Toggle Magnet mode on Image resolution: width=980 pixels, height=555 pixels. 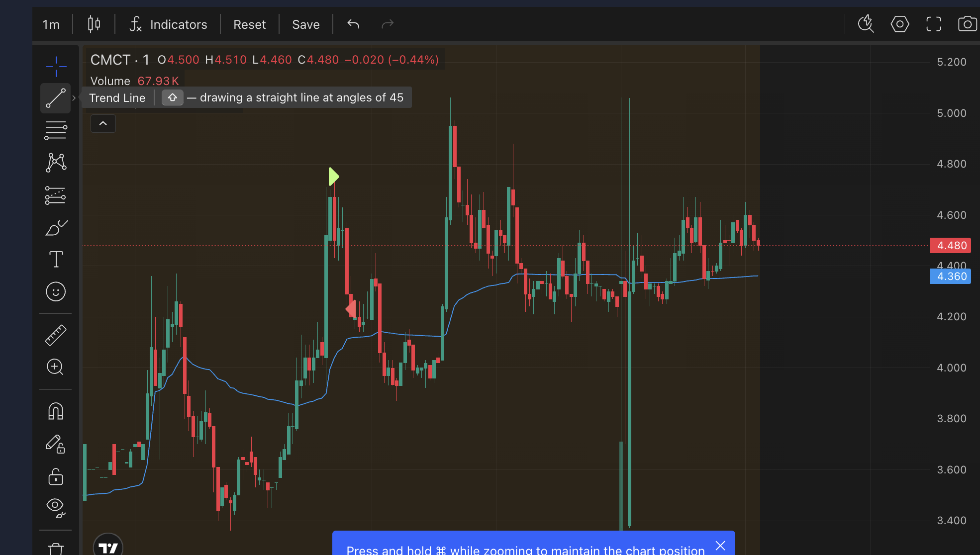[56, 411]
